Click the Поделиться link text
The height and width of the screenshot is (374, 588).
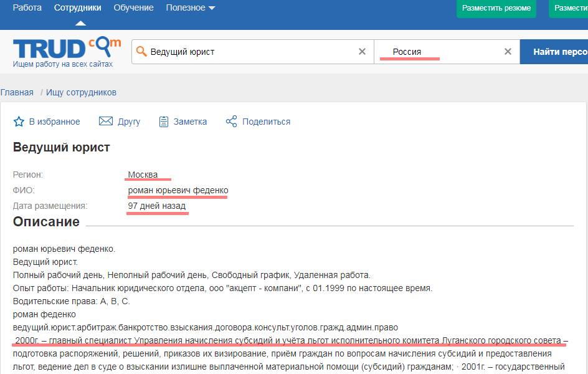point(266,122)
